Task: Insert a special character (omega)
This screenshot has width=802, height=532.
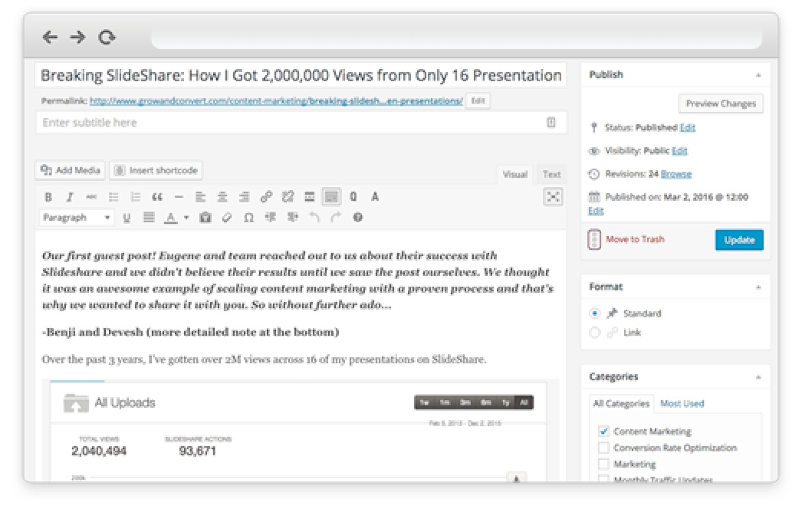Action: 248,218
